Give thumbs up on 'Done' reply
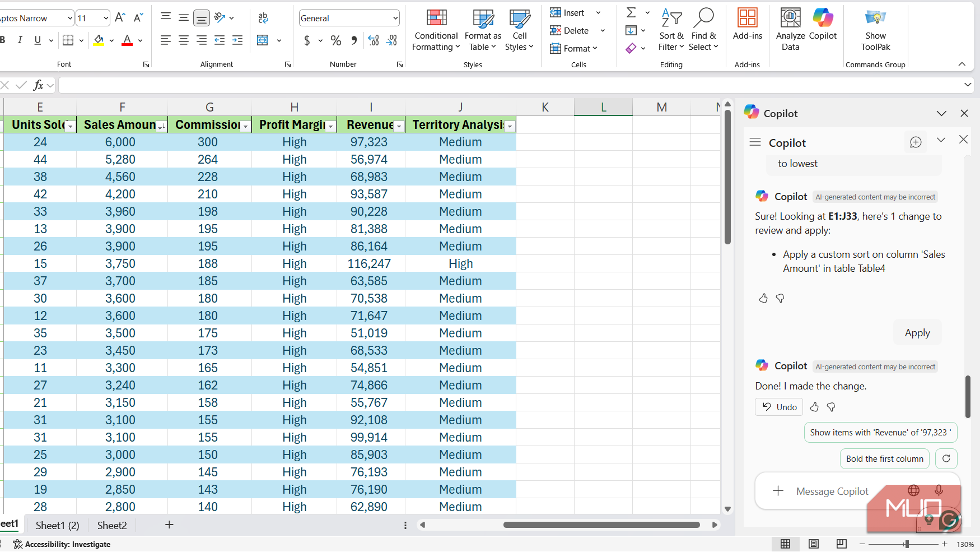980x552 pixels. [814, 407]
